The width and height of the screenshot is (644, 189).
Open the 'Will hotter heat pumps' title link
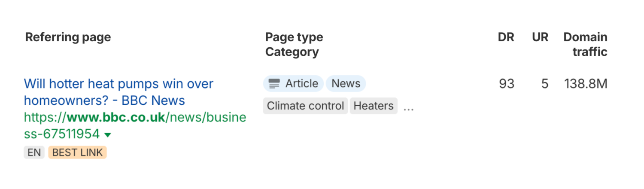[118, 92]
